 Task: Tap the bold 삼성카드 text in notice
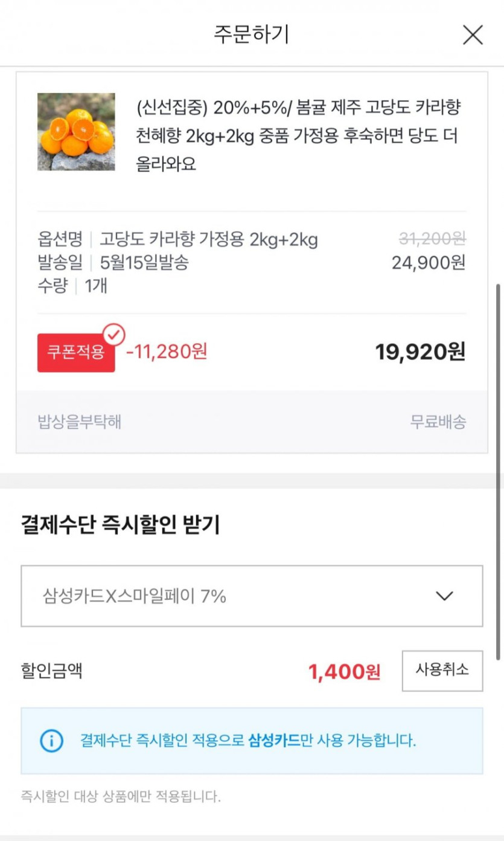tap(274, 740)
